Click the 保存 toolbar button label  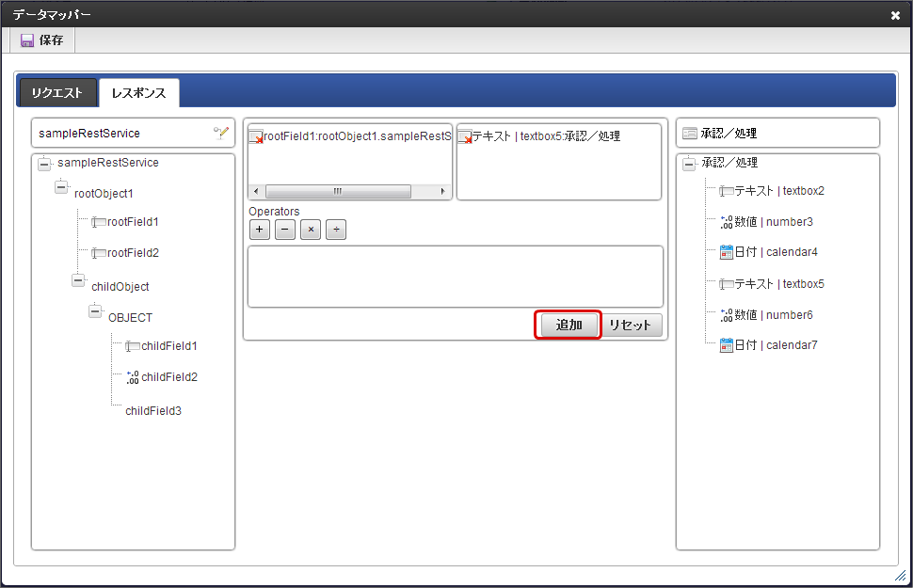51,40
